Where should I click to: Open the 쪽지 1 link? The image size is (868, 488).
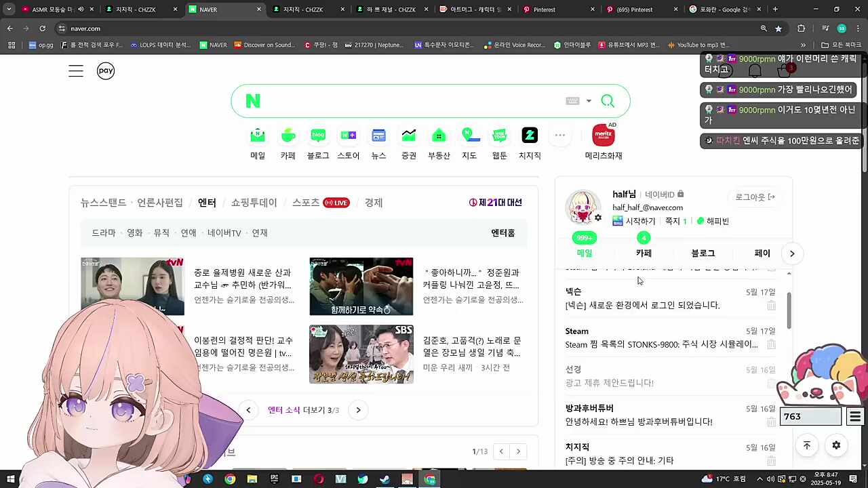[x=675, y=221]
